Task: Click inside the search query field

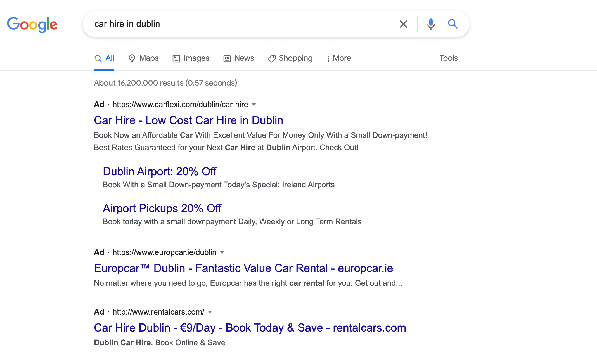Action: pyautogui.click(x=224, y=24)
